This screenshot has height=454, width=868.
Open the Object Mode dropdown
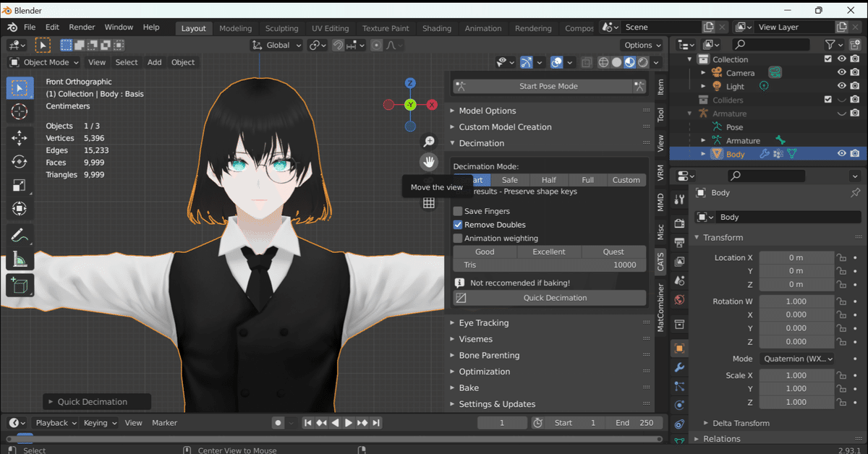(43, 62)
